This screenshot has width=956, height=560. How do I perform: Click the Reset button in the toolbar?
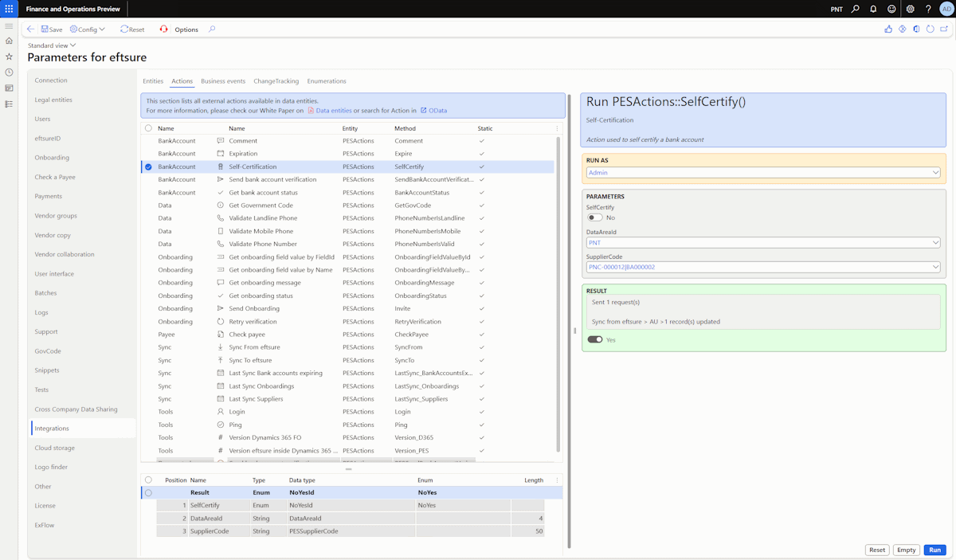(x=132, y=29)
